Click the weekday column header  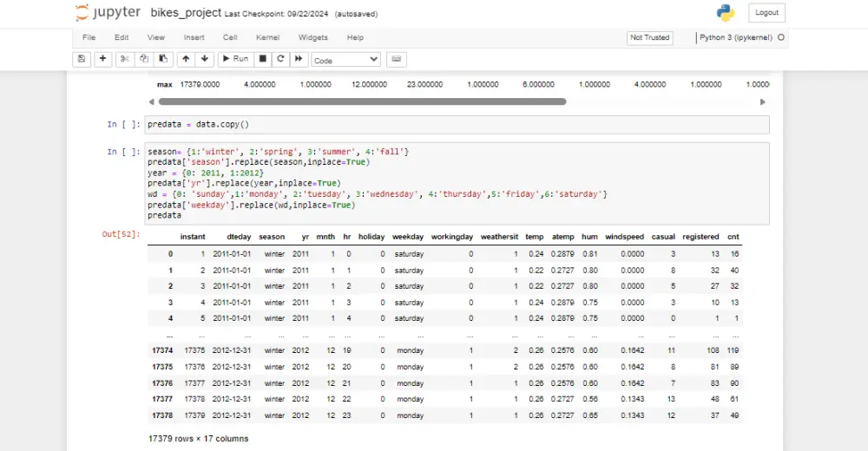408,237
